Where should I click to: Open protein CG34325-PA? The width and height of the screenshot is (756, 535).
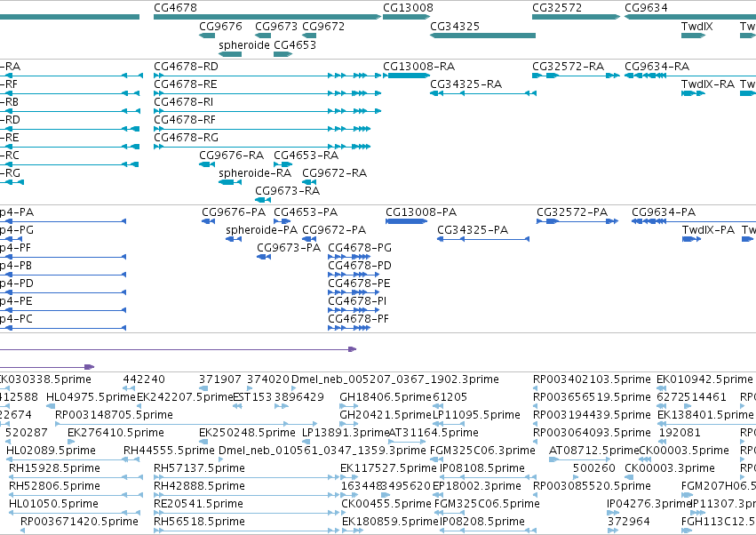tap(473, 230)
